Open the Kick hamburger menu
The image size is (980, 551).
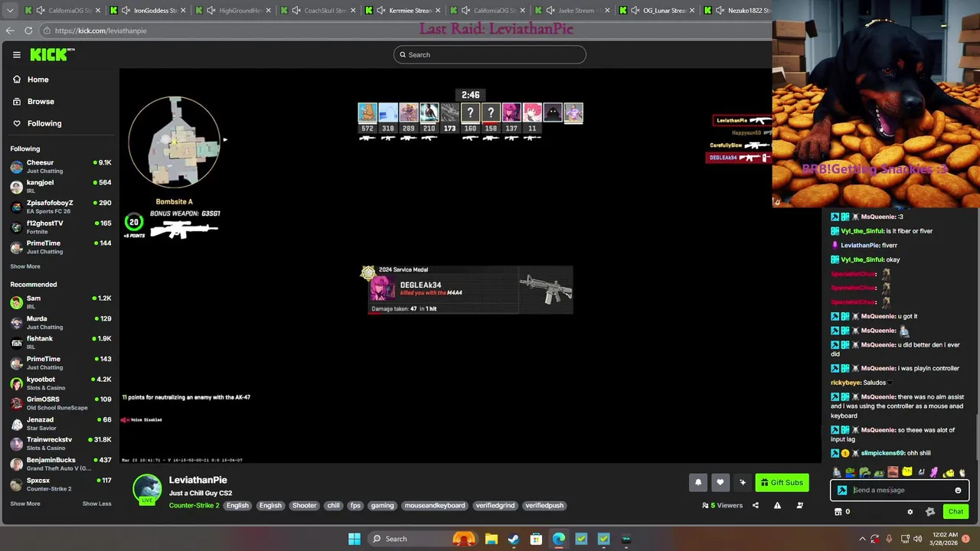[x=16, y=54]
